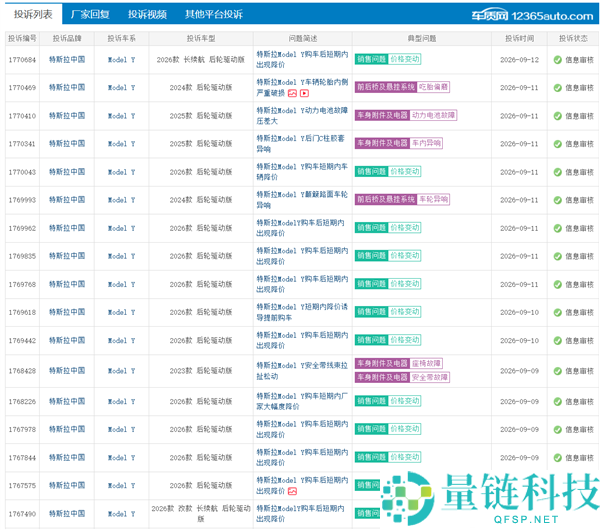Click green status check icon for complaint 1769993
Viewport: 600px width, 530px height.
tap(558, 200)
